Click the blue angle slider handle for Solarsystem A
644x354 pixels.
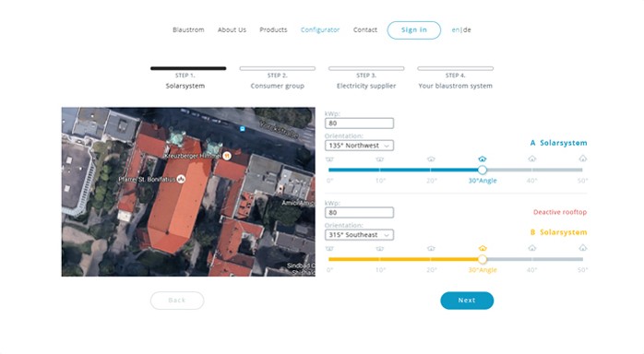click(483, 170)
